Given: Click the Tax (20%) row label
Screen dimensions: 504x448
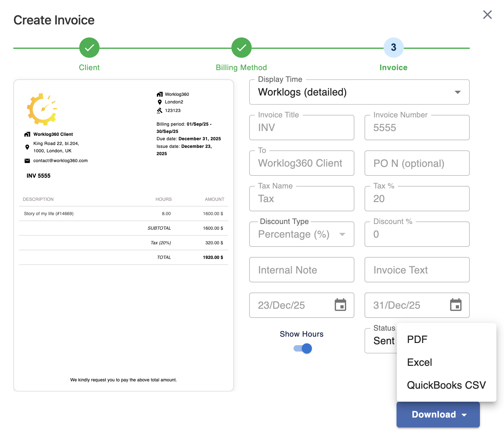Looking at the screenshot, I should tap(161, 243).
